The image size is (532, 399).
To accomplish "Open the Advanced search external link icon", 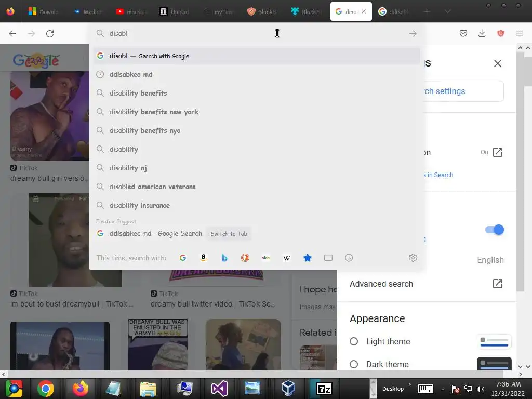I will point(497,284).
